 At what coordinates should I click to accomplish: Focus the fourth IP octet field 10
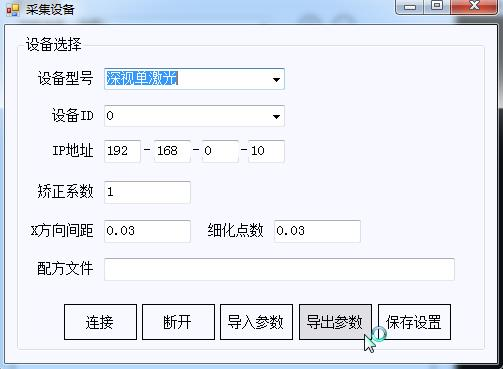coord(266,151)
